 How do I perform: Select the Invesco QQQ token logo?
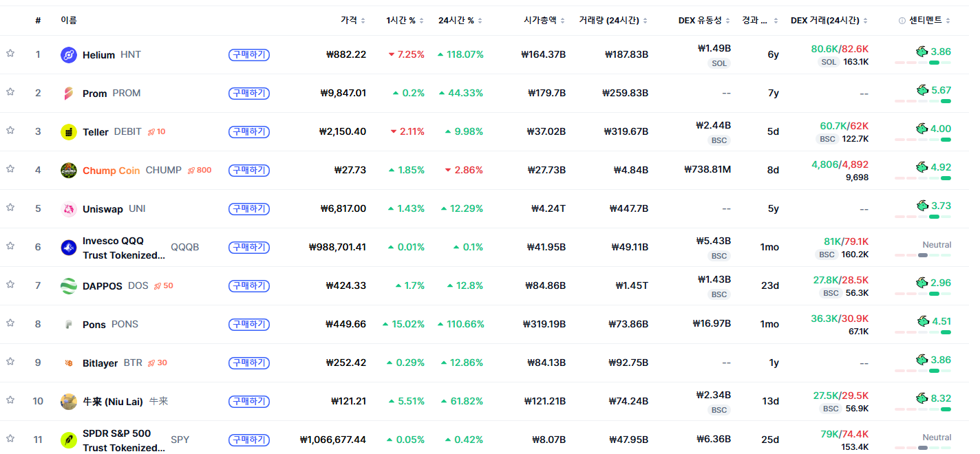[69, 248]
